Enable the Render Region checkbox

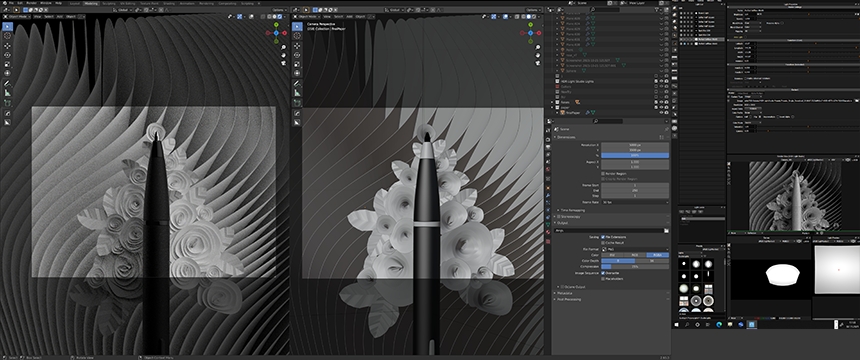(603, 173)
